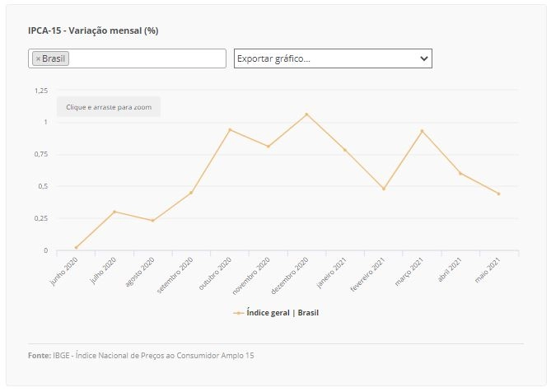Click the region selector input field next to Brasil
551x392 pixels.
[x=147, y=58]
